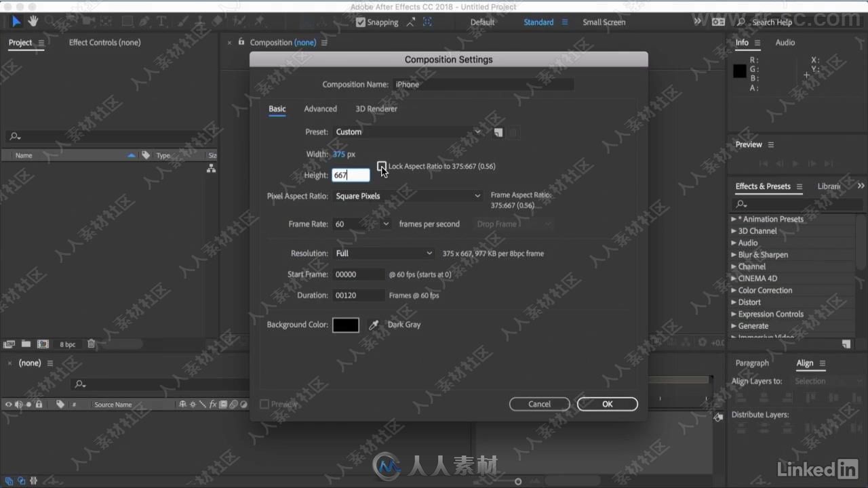The width and height of the screenshot is (868, 488).
Task: Disable the Snapping checkbox
Action: click(361, 22)
